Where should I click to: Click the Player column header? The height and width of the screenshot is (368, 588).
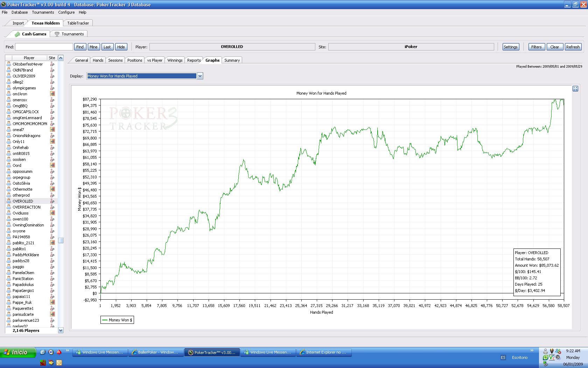click(x=29, y=58)
